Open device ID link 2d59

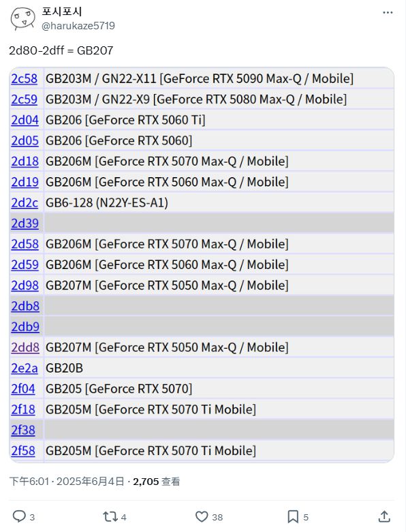pos(25,265)
